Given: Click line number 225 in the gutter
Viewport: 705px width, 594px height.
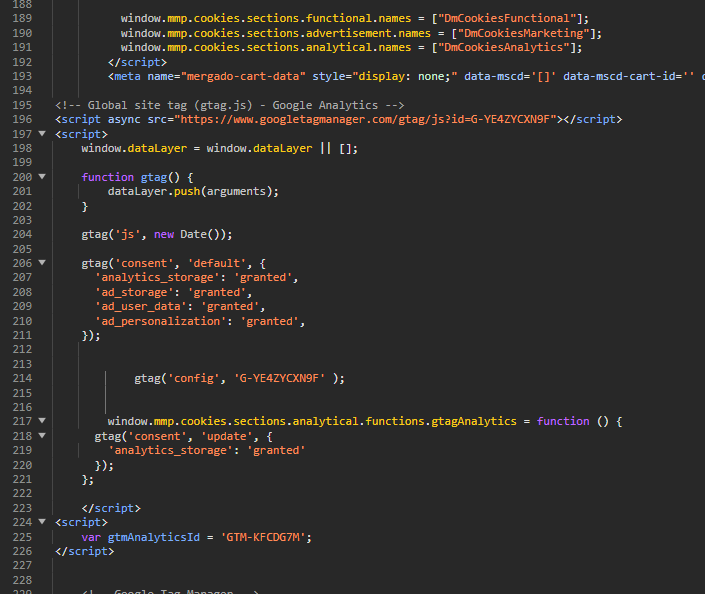Looking at the screenshot, I should pos(22,537).
